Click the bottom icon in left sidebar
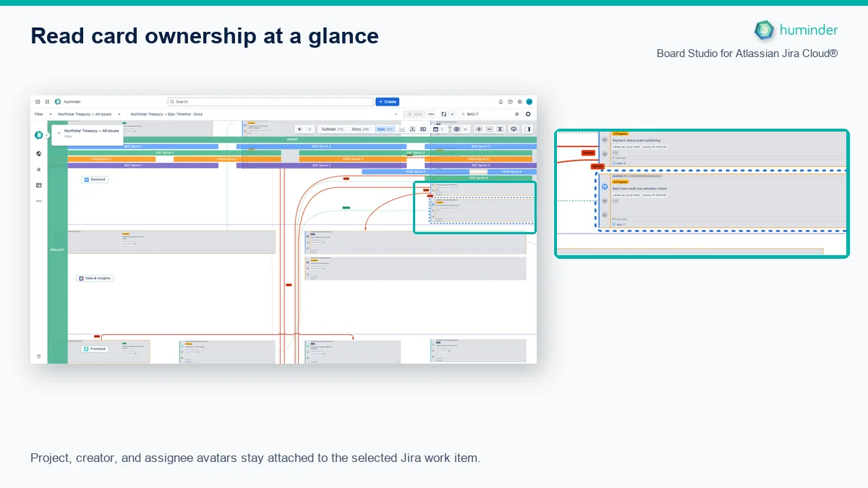The height and width of the screenshot is (488, 868). coord(38,356)
